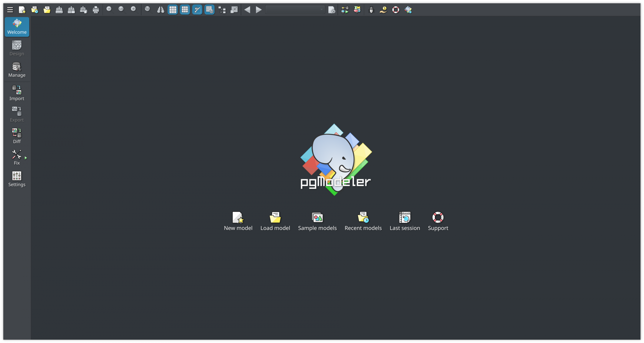Click the binoculars find object icon
Viewport: 644px width, 343px height.
click(x=160, y=10)
